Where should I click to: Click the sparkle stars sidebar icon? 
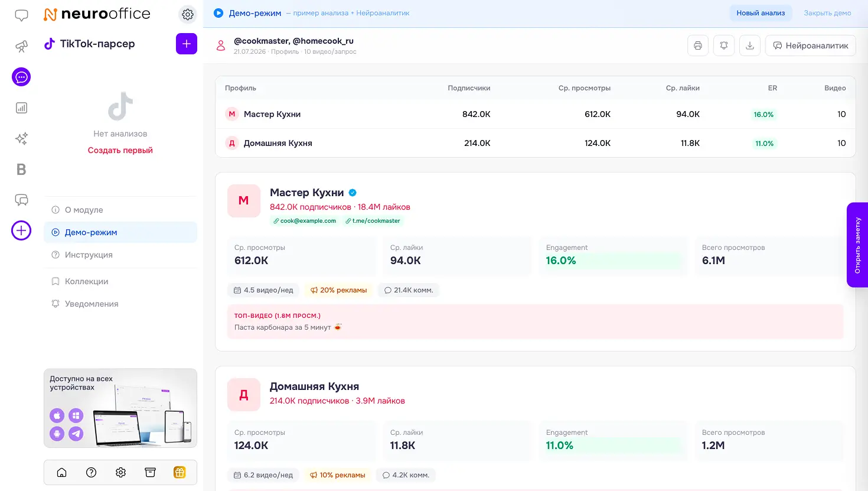pyautogui.click(x=21, y=138)
